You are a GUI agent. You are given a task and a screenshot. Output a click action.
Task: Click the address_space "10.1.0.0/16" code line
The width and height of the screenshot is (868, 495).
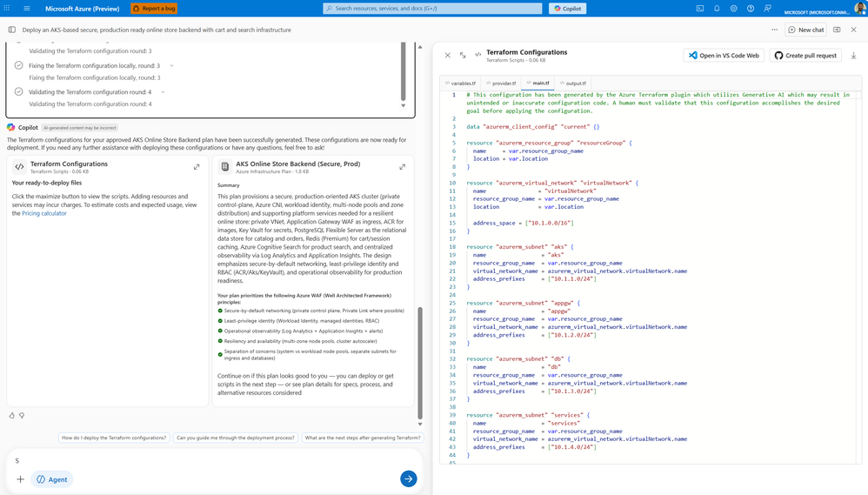pos(523,223)
